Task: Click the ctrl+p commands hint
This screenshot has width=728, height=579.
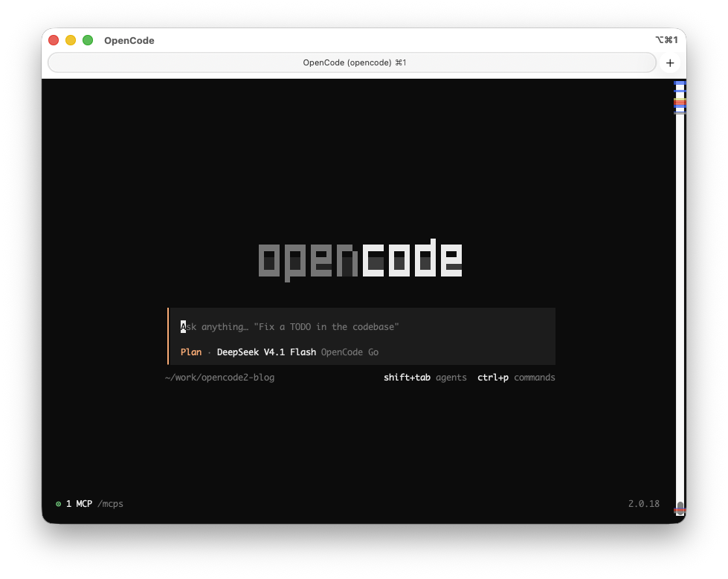Action: (x=516, y=377)
